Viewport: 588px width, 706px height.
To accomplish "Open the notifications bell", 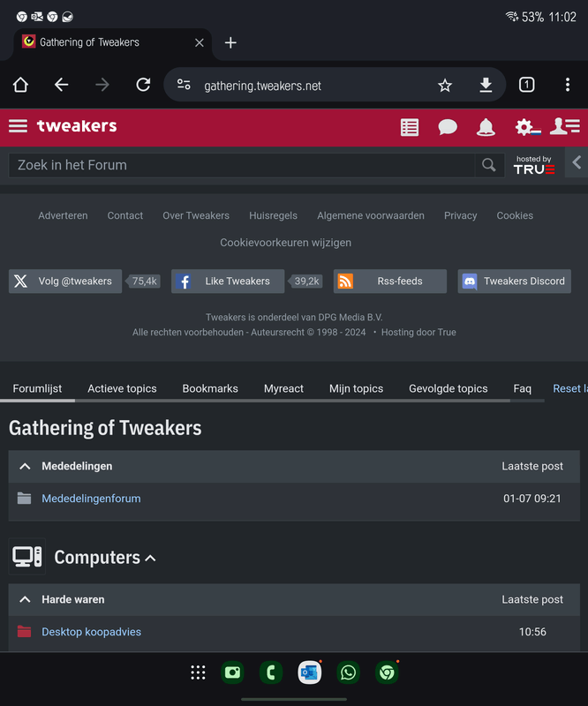I will [486, 127].
